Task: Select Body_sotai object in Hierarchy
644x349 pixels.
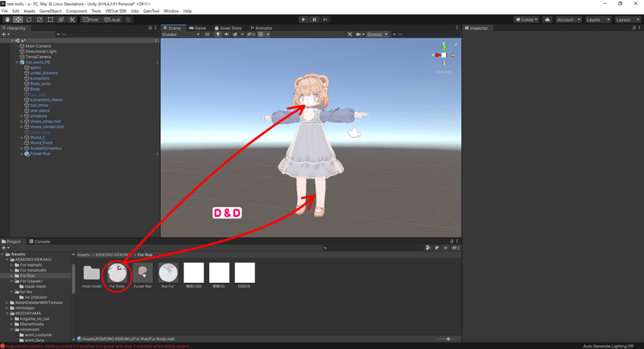Action: [x=40, y=84]
